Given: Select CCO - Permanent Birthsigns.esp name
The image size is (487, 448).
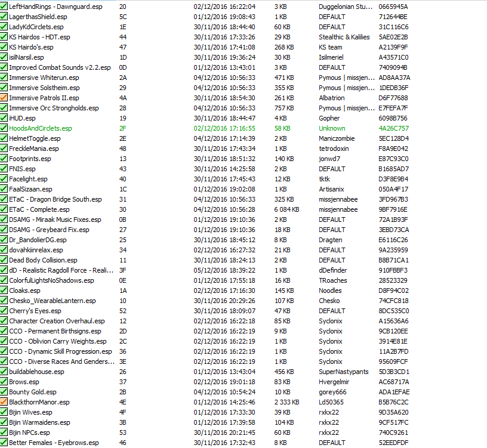Looking at the screenshot, I should 55,331.
